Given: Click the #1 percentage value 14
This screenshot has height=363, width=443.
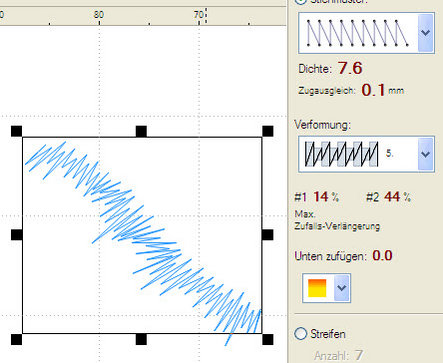Looking at the screenshot, I should click(321, 197).
